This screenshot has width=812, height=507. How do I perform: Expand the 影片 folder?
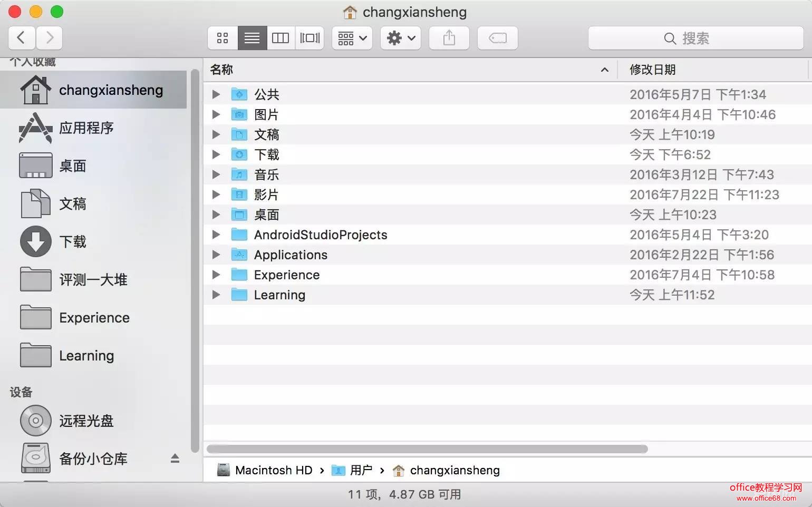coord(216,194)
